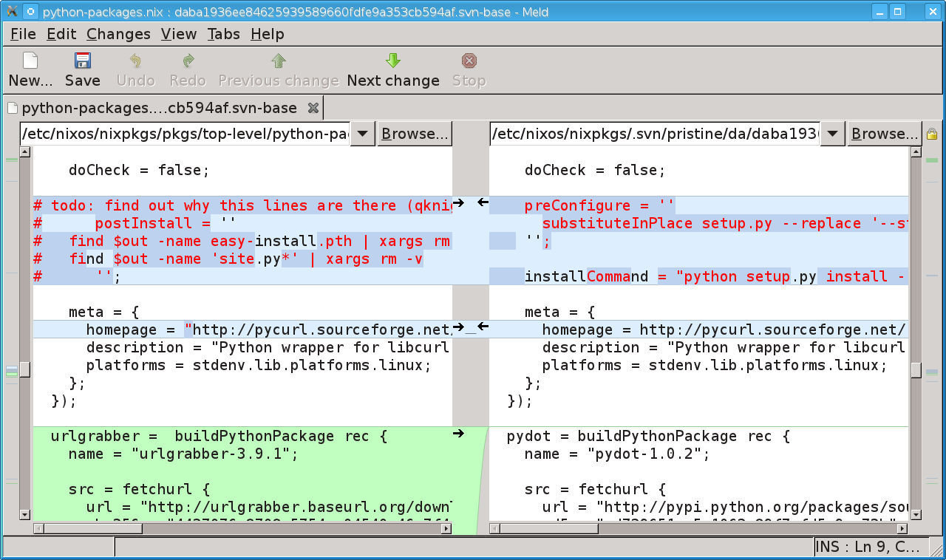The image size is (946, 560).
Task: Open the right file path dropdown
Action: coord(832,134)
